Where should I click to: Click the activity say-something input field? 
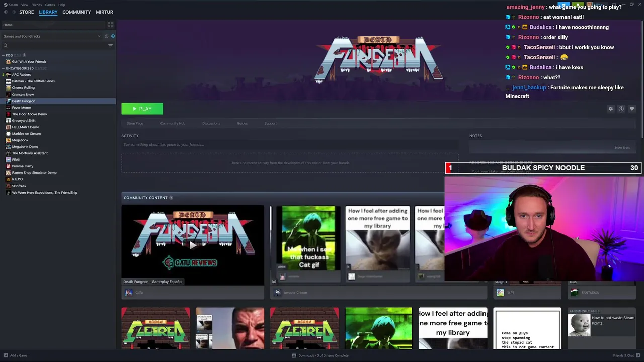[290, 145]
